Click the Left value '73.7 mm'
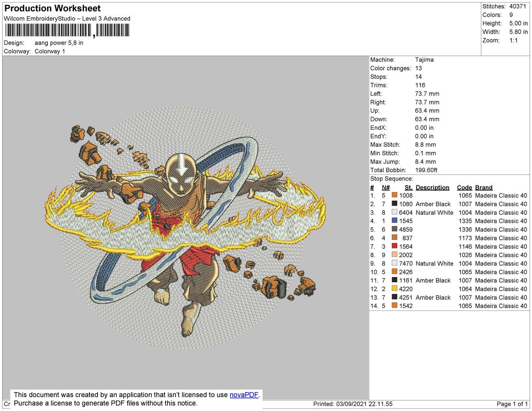Screen dimensions: 532x411 pos(427,93)
